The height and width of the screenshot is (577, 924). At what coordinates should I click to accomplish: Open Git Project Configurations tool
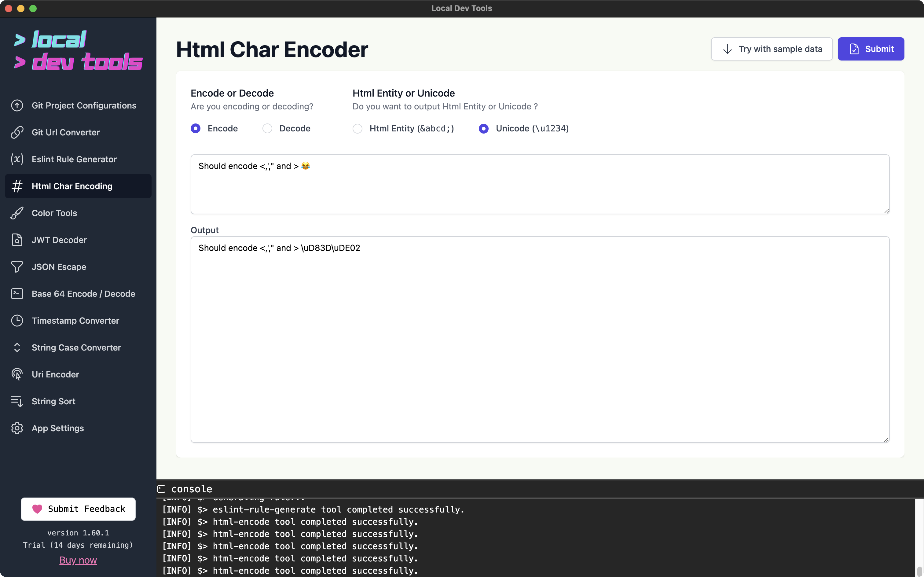(x=78, y=105)
